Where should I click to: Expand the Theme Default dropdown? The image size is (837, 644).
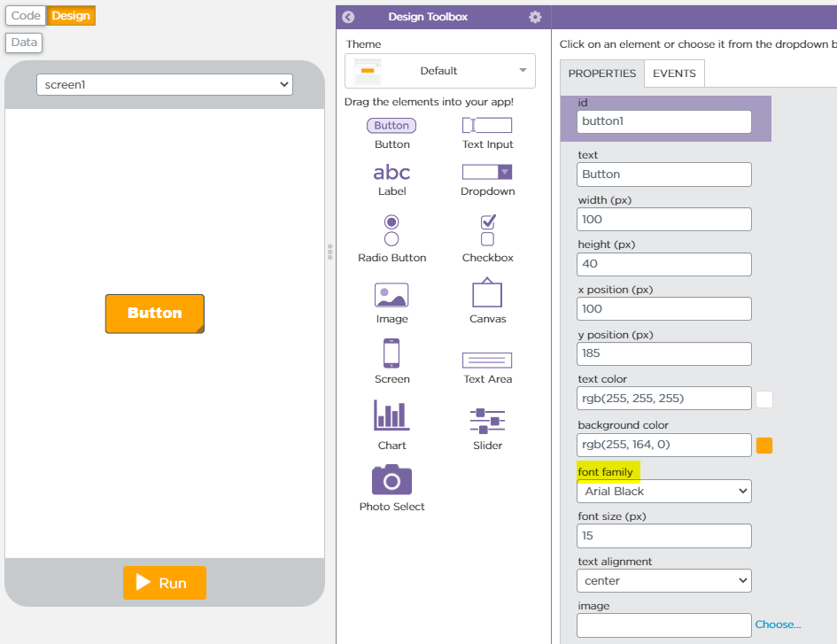coord(440,71)
